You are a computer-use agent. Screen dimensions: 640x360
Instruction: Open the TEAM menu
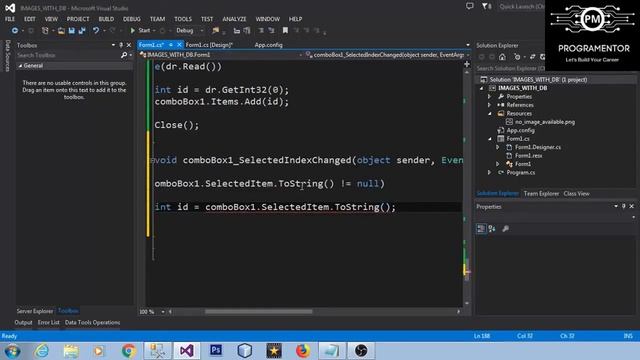(x=157, y=19)
